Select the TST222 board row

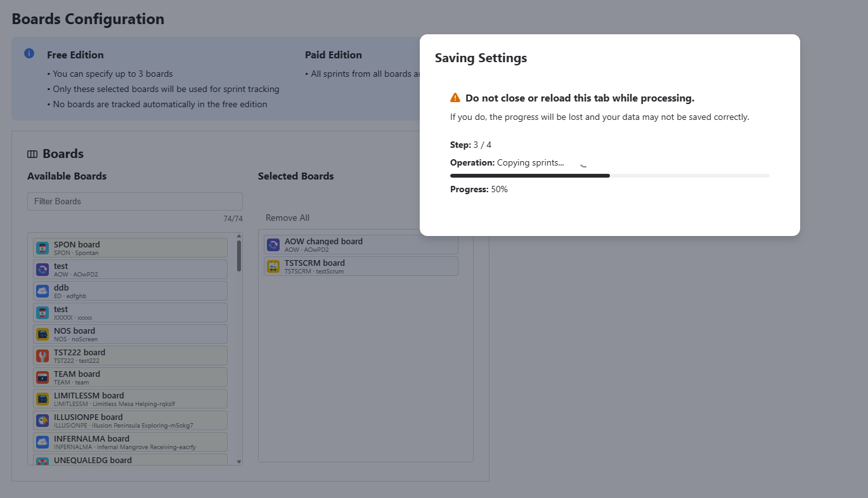[130, 356]
